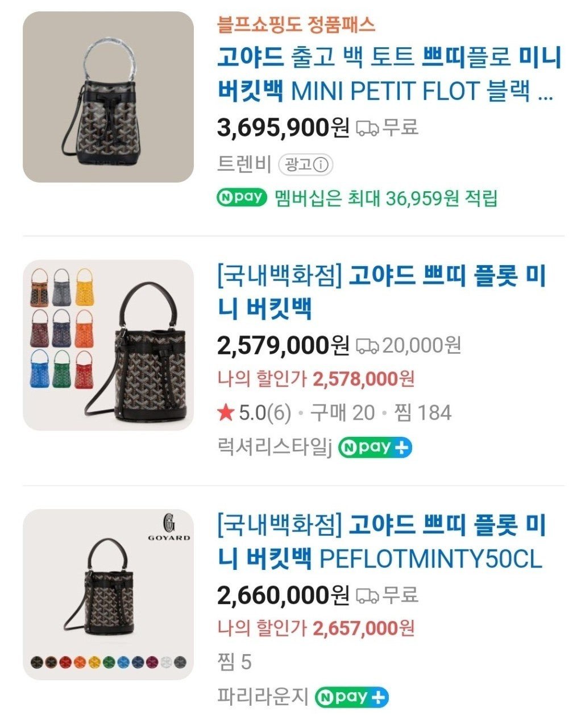Click the ad info icon beside 광고
Screen dimensions: 581x728
pyautogui.click(x=321, y=165)
